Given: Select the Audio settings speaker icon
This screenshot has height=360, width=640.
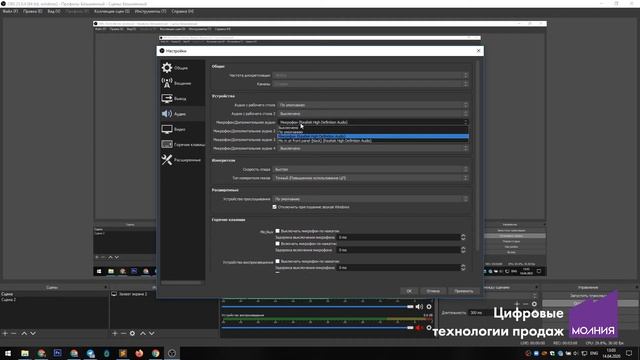Looking at the screenshot, I should [x=167, y=114].
